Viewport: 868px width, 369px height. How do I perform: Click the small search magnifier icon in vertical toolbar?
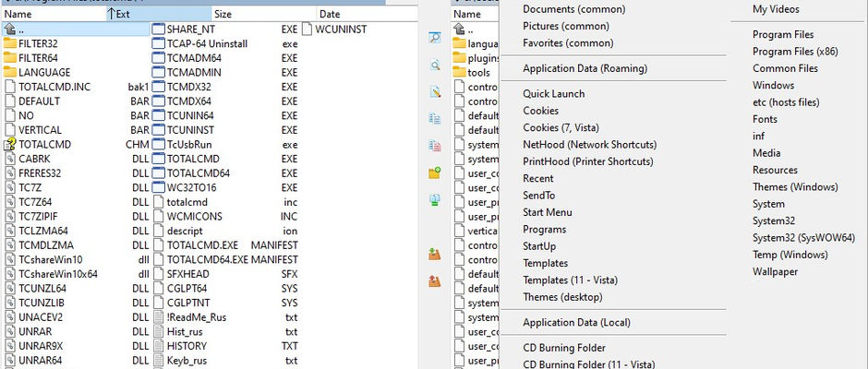pyautogui.click(x=435, y=65)
